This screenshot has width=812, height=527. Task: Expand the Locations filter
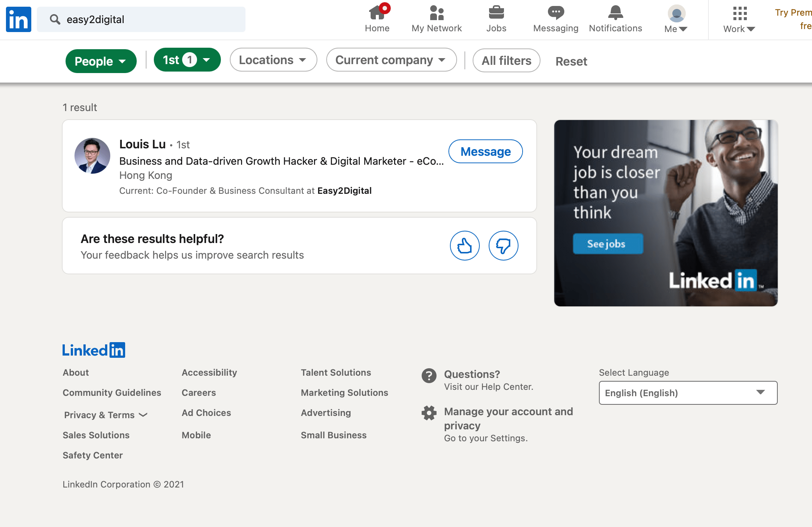pyautogui.click(x=273, y=60)
